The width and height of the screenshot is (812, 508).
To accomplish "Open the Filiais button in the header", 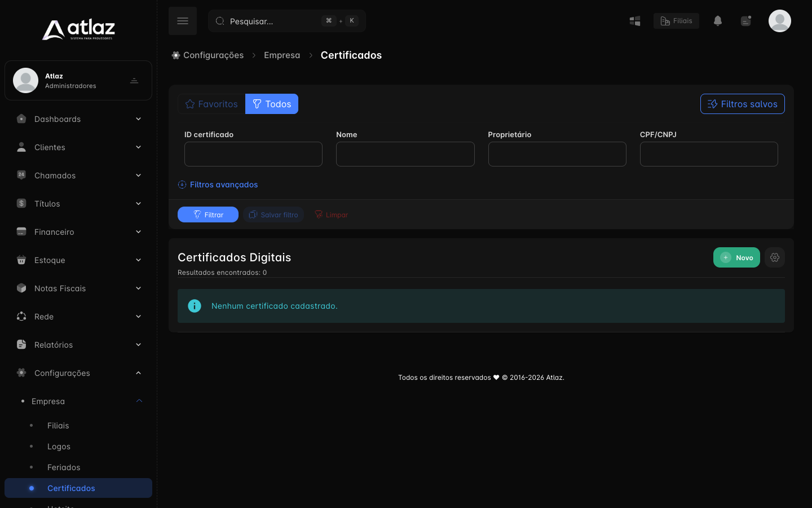I will (x=676, y=21).
